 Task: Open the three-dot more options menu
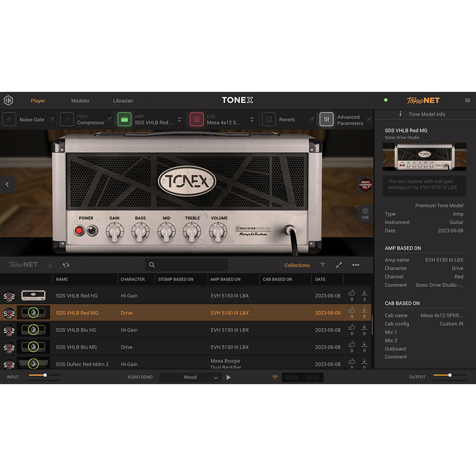[356, 265]
